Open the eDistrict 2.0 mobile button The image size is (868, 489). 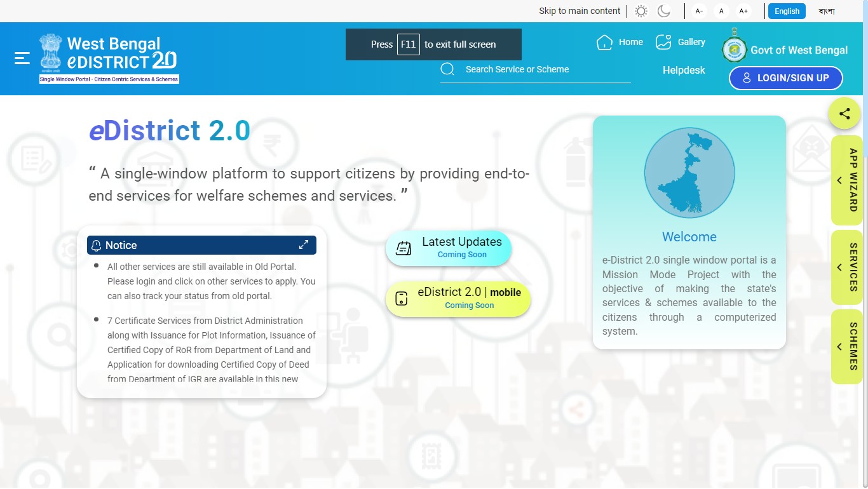458,298
